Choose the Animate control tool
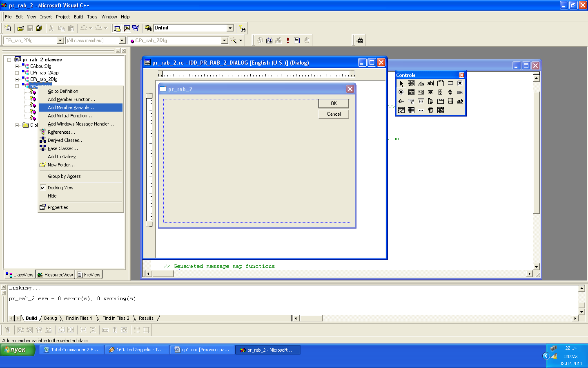The width and height of the screenshot is (588, 368). click(x=450, y=101)
